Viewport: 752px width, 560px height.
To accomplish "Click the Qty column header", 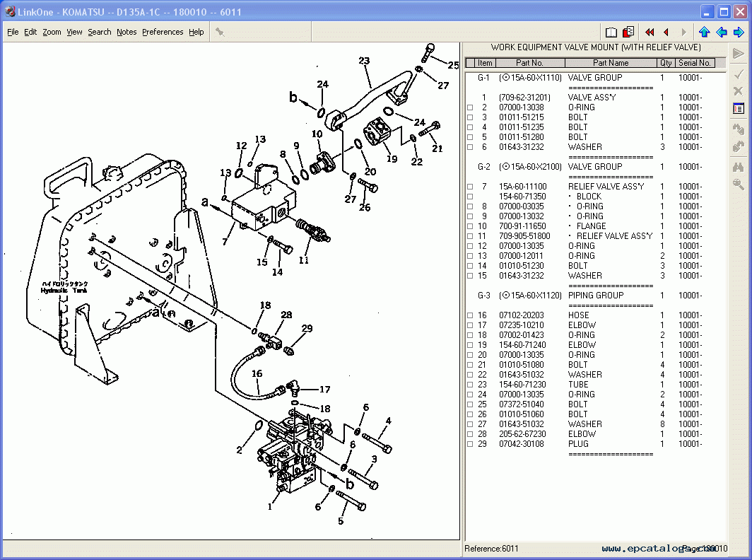I will click(666, 63).
